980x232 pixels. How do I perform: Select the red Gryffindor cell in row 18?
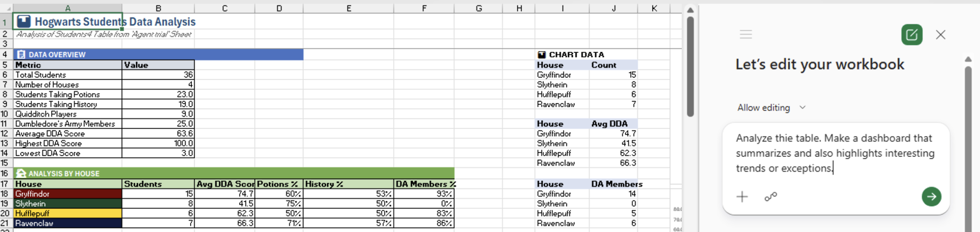(68, 194)
